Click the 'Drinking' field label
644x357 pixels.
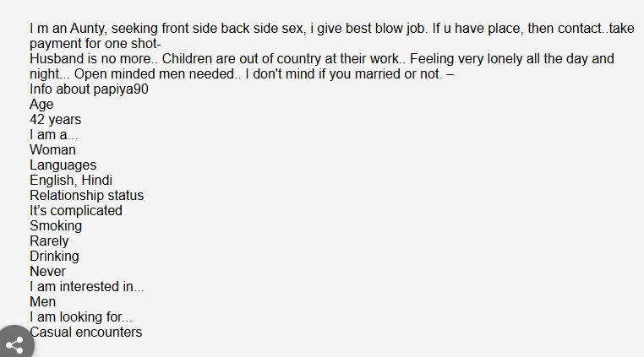pyautogui.click(x=54, y=256)
